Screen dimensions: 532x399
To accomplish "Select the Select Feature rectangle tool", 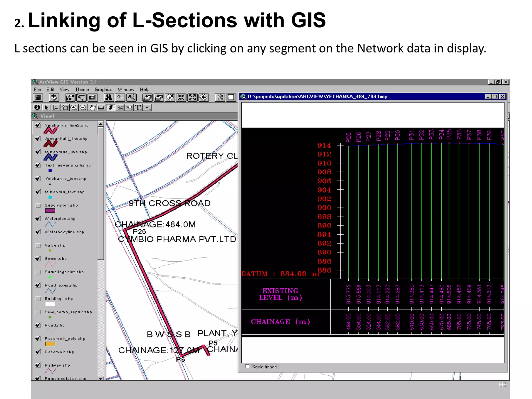I will 65,108.
